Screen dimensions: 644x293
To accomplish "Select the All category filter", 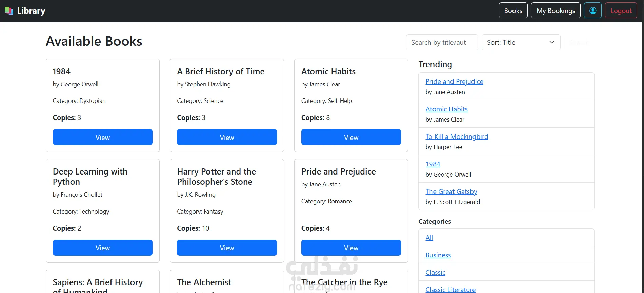I will [x=429, y=238].
